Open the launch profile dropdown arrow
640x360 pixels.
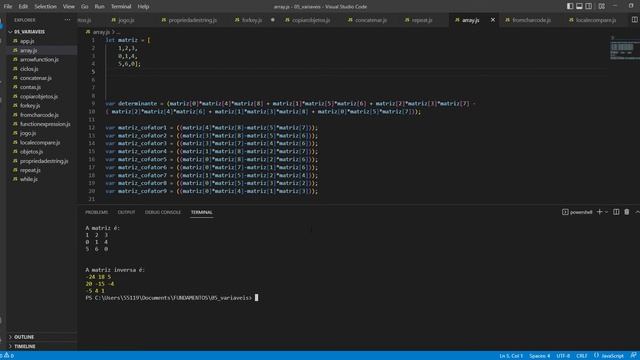tap(606, 212)
